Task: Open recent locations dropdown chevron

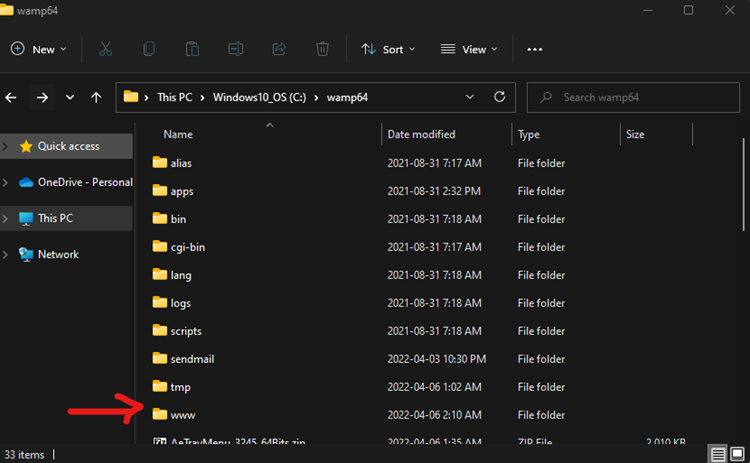Action: pyautogui.click(x=70, y=98)
